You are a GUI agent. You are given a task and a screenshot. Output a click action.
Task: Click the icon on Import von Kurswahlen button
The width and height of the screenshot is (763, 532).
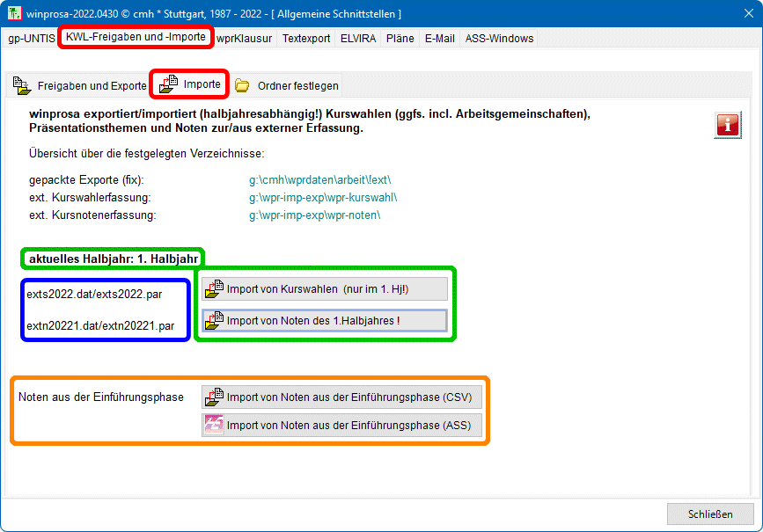point(214,288)
